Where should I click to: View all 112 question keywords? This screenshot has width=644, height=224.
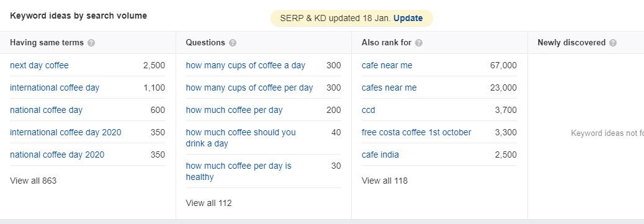208,203
